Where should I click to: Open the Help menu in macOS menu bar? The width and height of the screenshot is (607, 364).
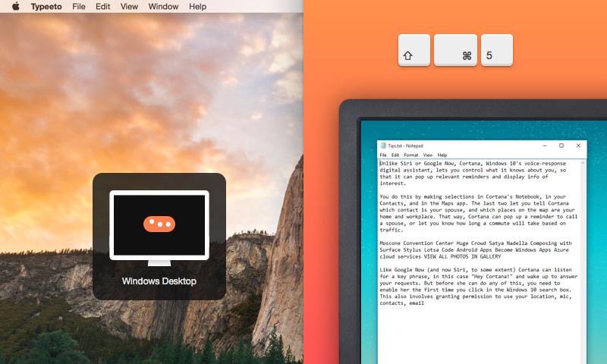pyautogui.click(x=197, y=7)
